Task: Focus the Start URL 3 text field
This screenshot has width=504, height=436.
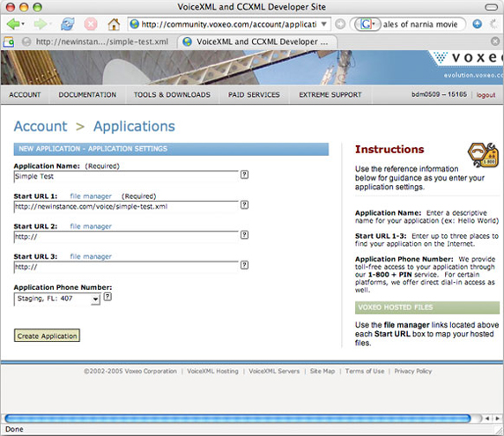Action: tap(126, 267)
